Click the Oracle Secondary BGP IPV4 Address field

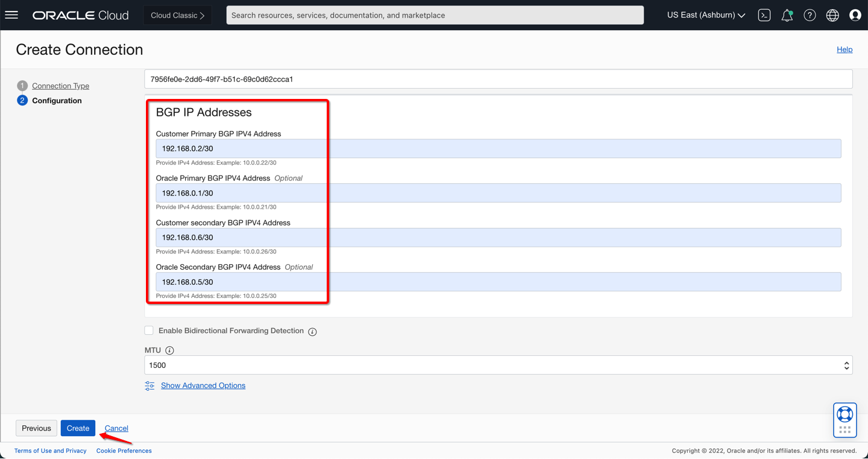[498, 282]
